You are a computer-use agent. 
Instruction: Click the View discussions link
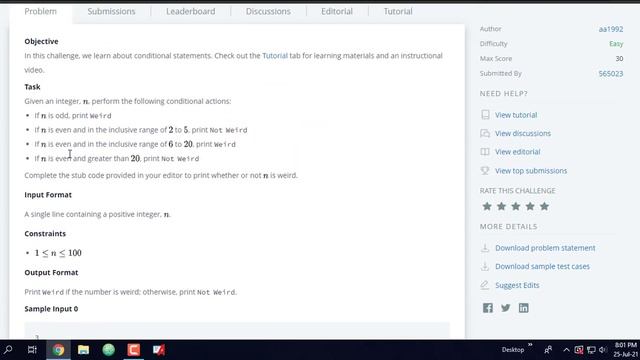click(x=523, y=133)
